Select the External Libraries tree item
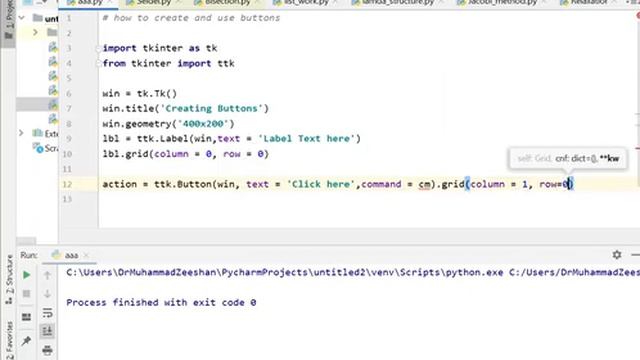 pyautogui.click(x=45, y=133)
